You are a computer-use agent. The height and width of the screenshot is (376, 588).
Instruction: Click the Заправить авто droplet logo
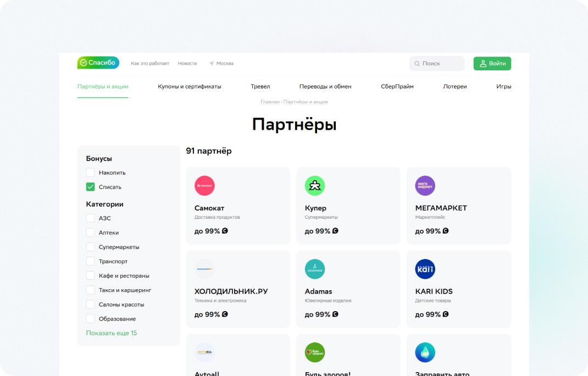click(x=425, y=352)
